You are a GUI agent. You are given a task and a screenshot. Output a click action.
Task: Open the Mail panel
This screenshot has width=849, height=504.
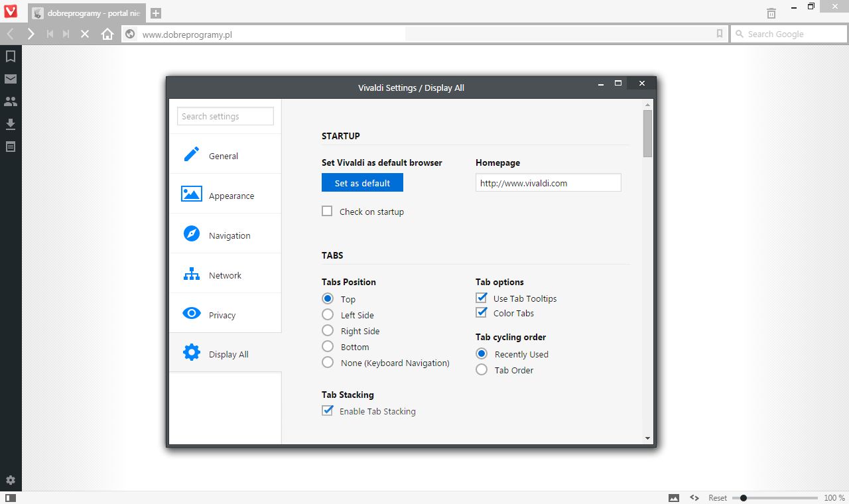[x=11, y=79]
